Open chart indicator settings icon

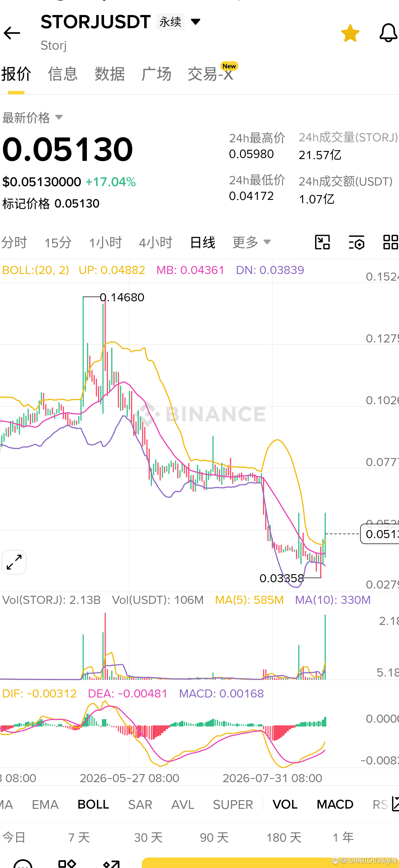(357, 242)
